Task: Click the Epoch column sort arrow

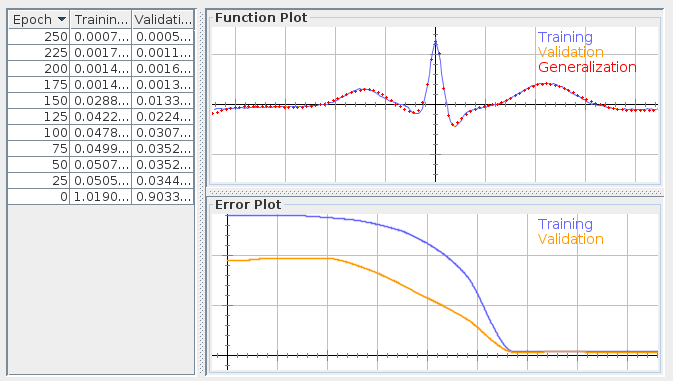Action: pos(62,19)
